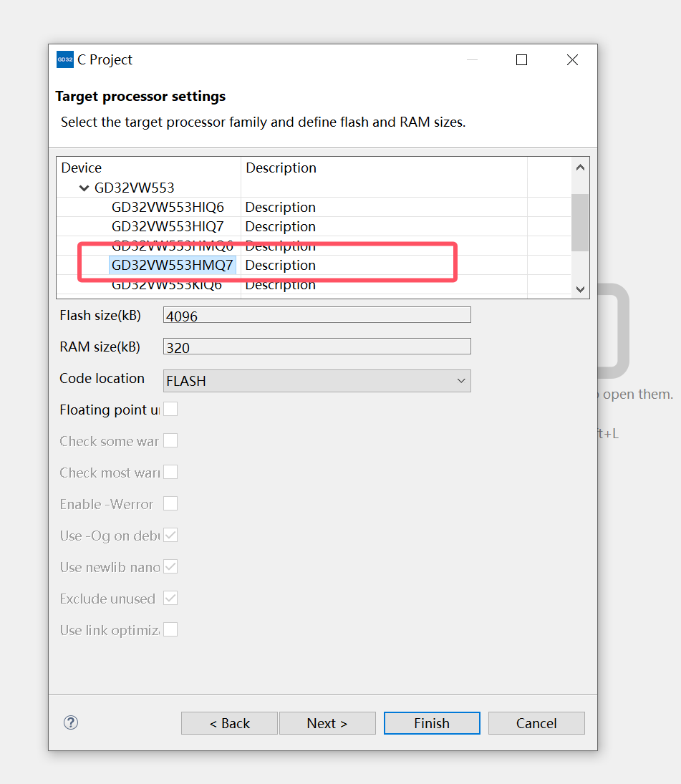Enable the Floating point unit checkbox
The width and height of the screenshot is (681, 784).
[170, 410]
